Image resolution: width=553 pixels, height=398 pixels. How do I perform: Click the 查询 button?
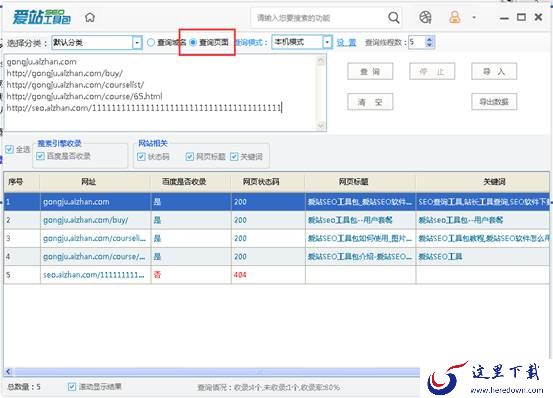coord(370,72)
